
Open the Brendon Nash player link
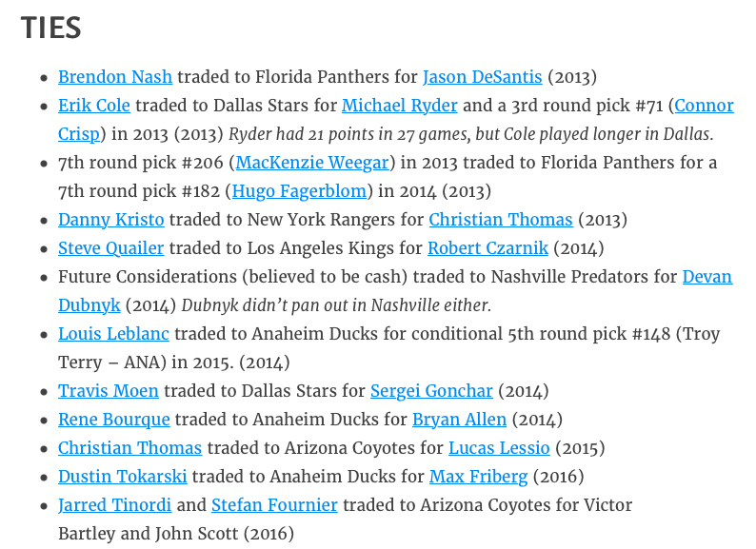[115, 77]
